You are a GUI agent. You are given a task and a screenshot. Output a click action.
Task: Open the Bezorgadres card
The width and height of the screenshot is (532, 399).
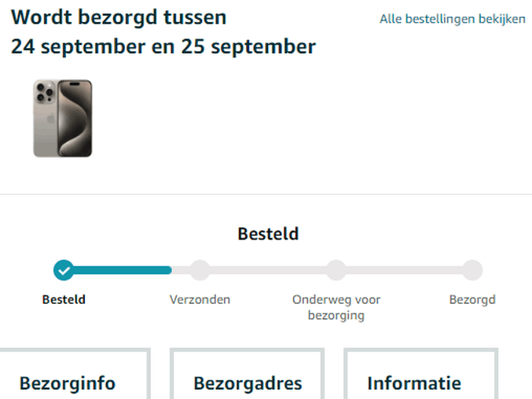pyautogui.click(x=247, y=374)
